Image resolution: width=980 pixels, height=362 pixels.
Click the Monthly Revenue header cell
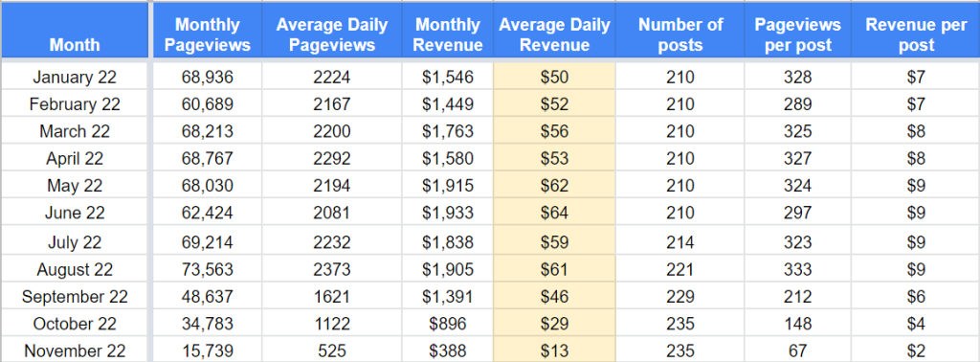[x=448, y=31]
